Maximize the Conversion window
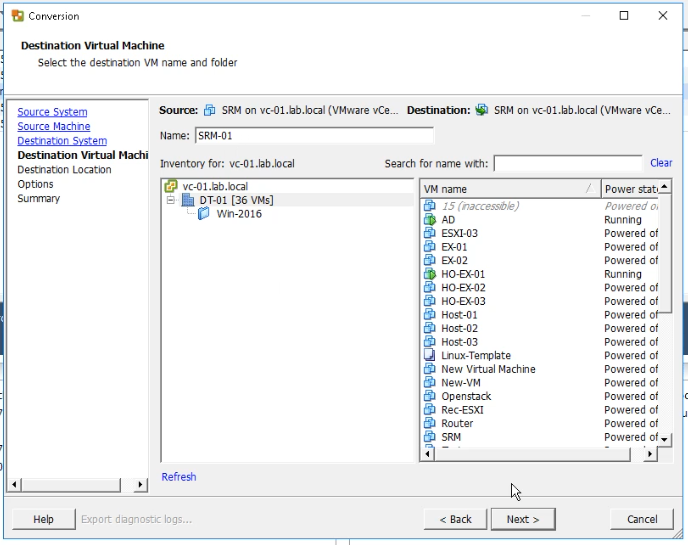 coord(624,16)
